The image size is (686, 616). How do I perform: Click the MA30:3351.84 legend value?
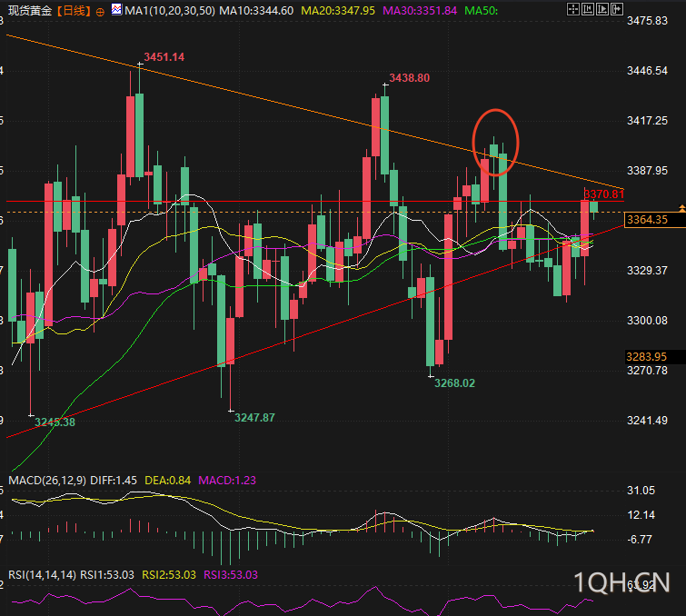click(x=420, y=11)
